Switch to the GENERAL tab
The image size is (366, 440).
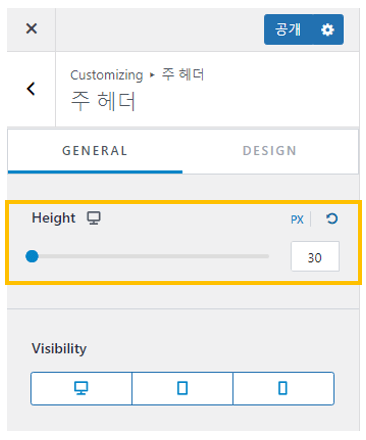(95, 151)
